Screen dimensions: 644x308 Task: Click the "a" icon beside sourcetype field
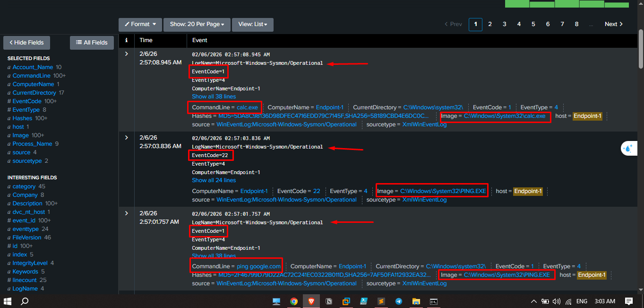(9, 160)
